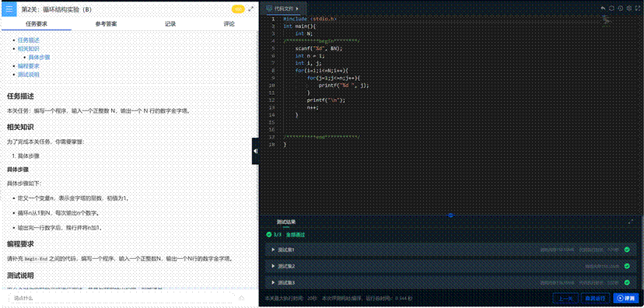The height and width of the screenshot is (308, 644).
Task: Click the divider handle above the test results panel
Action: [450, 215]
